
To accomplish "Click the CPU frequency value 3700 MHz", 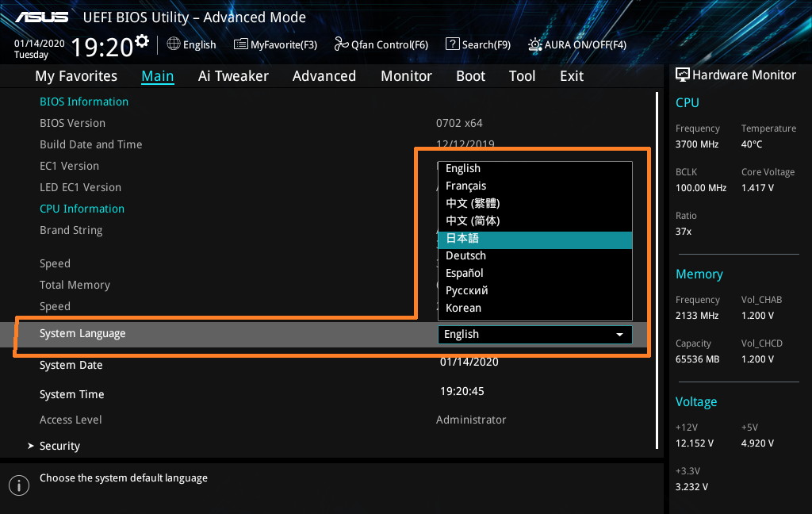I will click(x=696, y=144).
